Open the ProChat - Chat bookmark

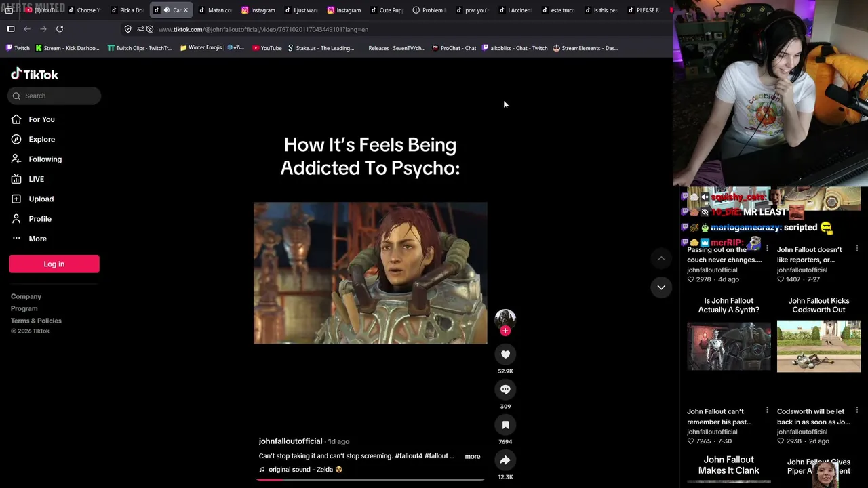[454, 48]
